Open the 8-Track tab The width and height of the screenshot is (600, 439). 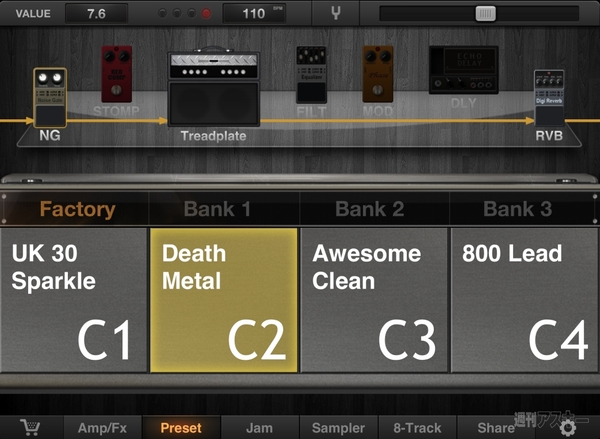pyautogui.click(x=417, y=428)
